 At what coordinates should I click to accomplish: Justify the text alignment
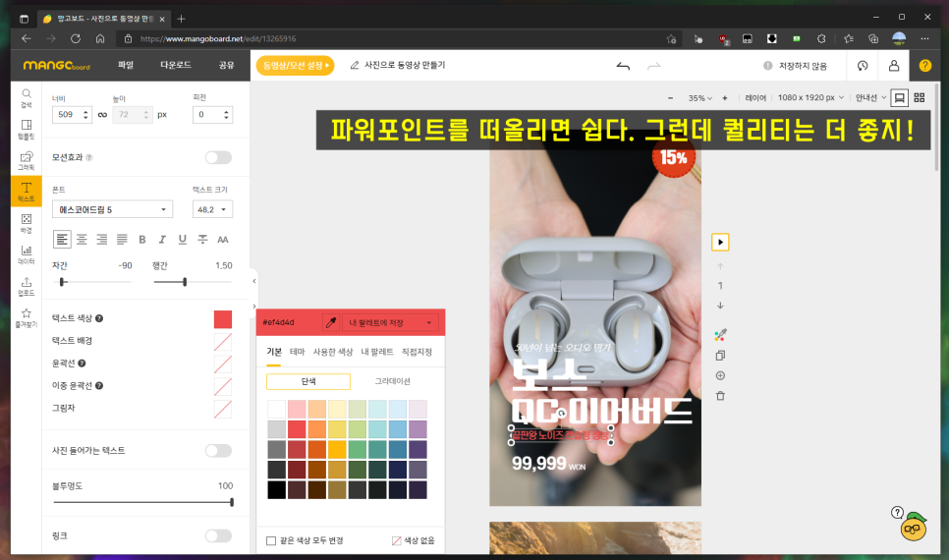click(x=122, y=239)
